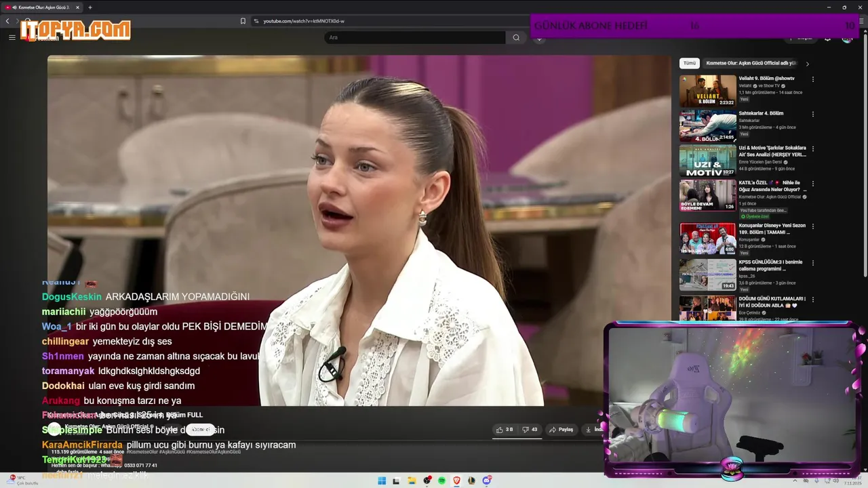Open Konuşanlar 189. Bölüm thumbnail

[707, 239]
